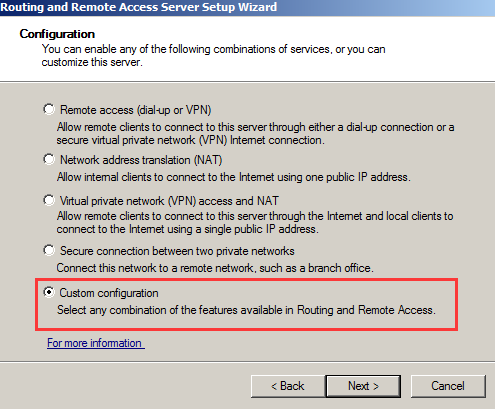Click the "Select any combination of the features" description
This screenshot has height=409, width=495.
click(246, 310)
